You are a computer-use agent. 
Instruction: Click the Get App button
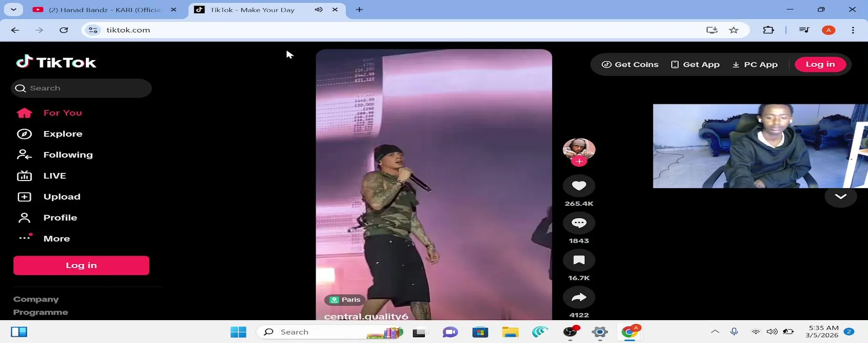[695, 64]
